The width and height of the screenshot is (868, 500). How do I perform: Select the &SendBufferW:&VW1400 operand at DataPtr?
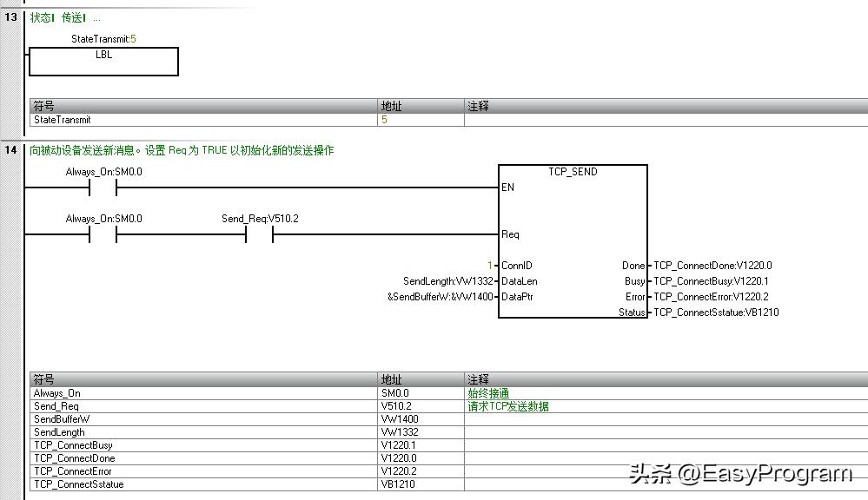(441, 297)
